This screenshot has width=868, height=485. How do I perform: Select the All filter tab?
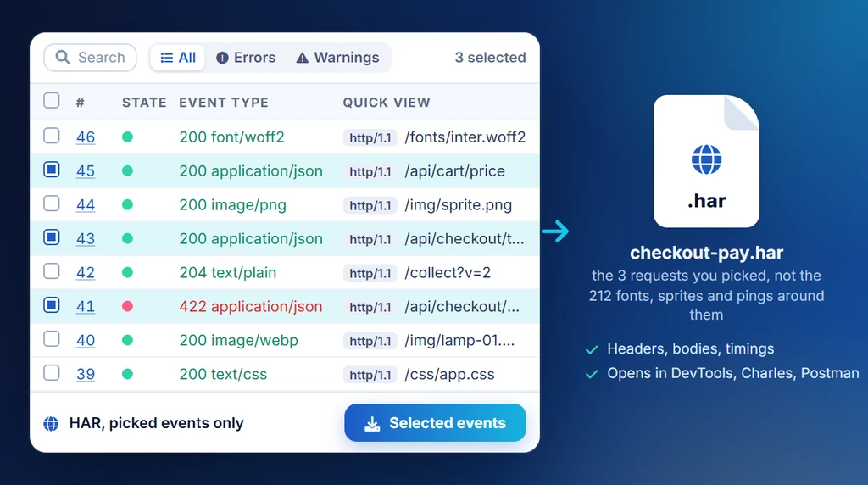tap(178, 58)
